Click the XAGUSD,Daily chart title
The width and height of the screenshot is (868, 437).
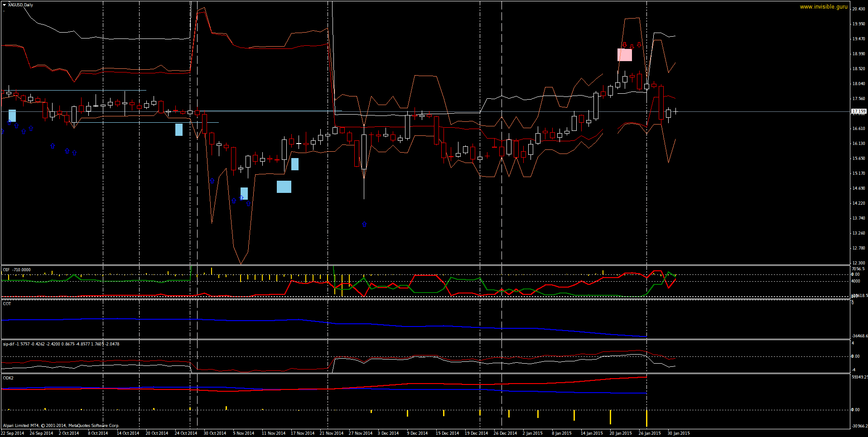tap(20, 5)
